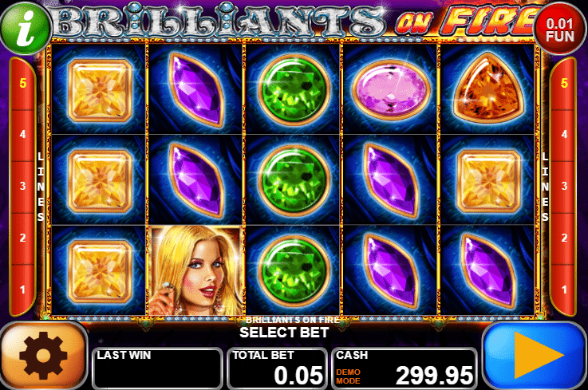The width and height of the screenshot is (588, 390).
Task: Click the Select Bet label
Action: [284, 333]
